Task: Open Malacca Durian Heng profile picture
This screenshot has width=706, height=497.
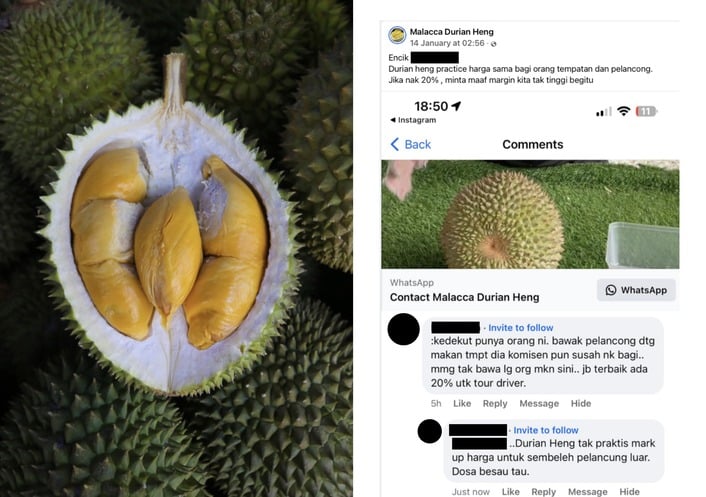Action: (x=397, y=35)
